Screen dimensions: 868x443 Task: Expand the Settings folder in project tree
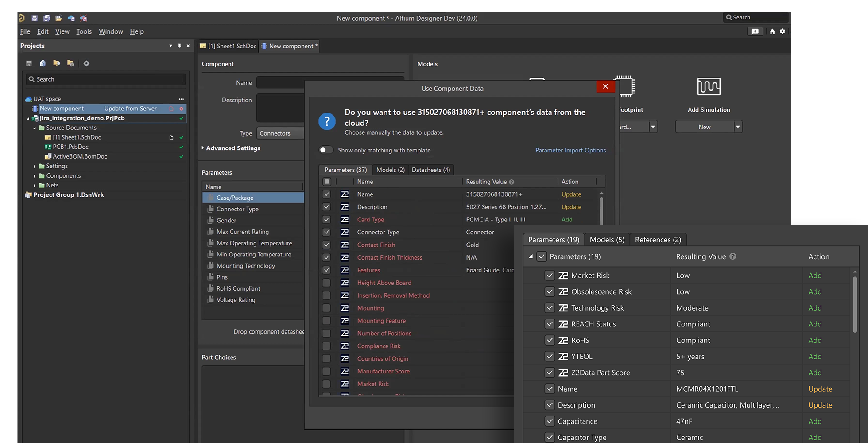click(x=35, y=166)
